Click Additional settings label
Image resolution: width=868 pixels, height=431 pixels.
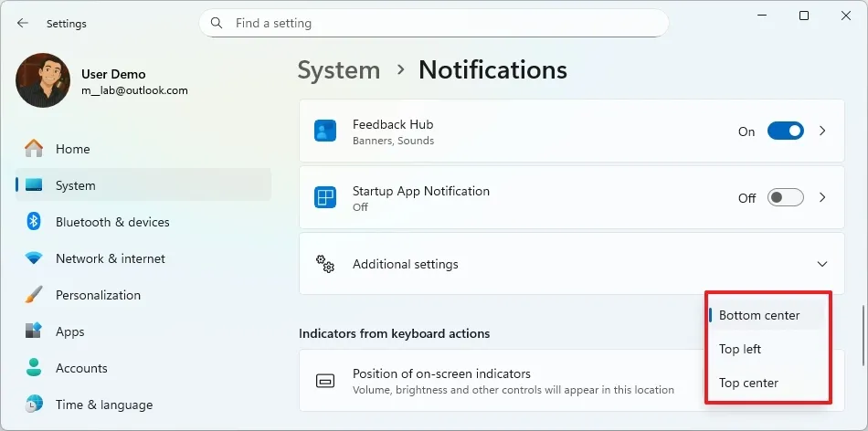[405, 264]
